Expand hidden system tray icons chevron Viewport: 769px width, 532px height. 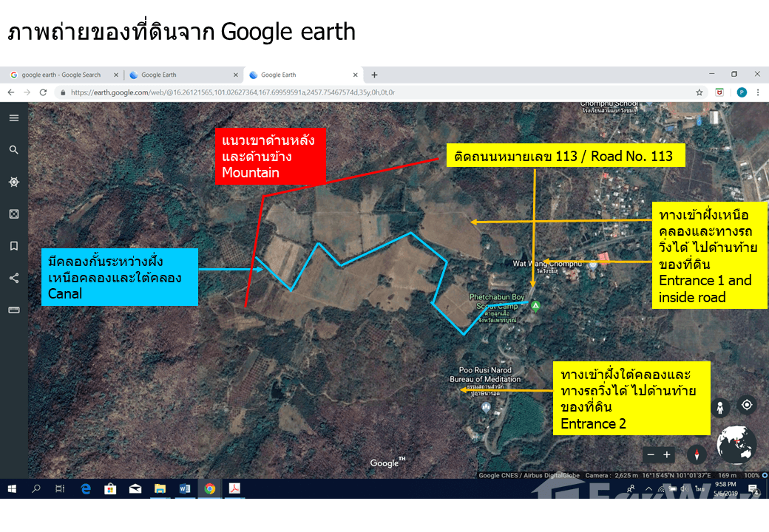[650, 489]
